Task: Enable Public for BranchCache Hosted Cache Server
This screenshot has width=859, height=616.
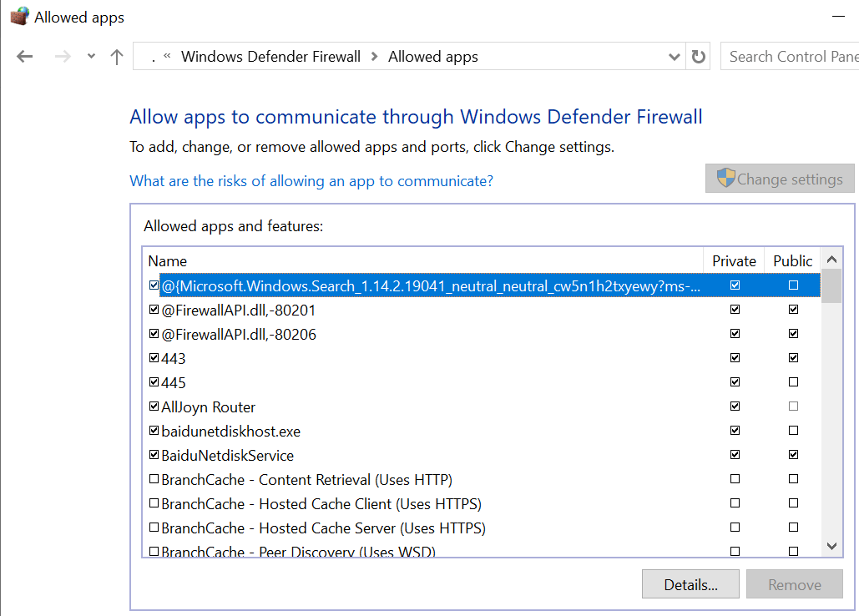Action: click(x=793, y=527)
